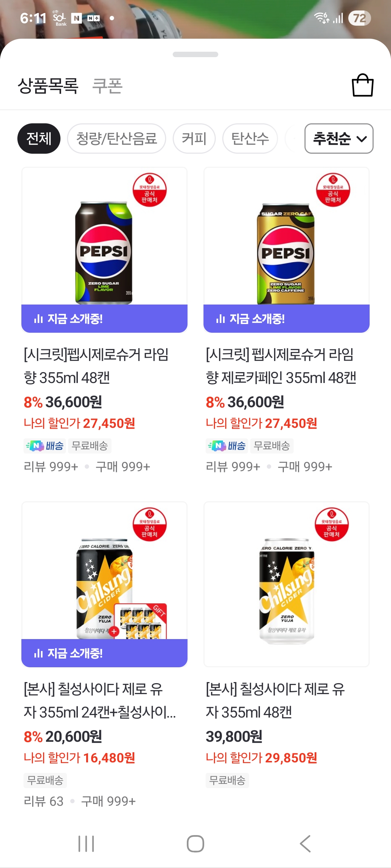Open the 추천순 sort dropdown
The image size is (391, 868).
pos(339,139)
